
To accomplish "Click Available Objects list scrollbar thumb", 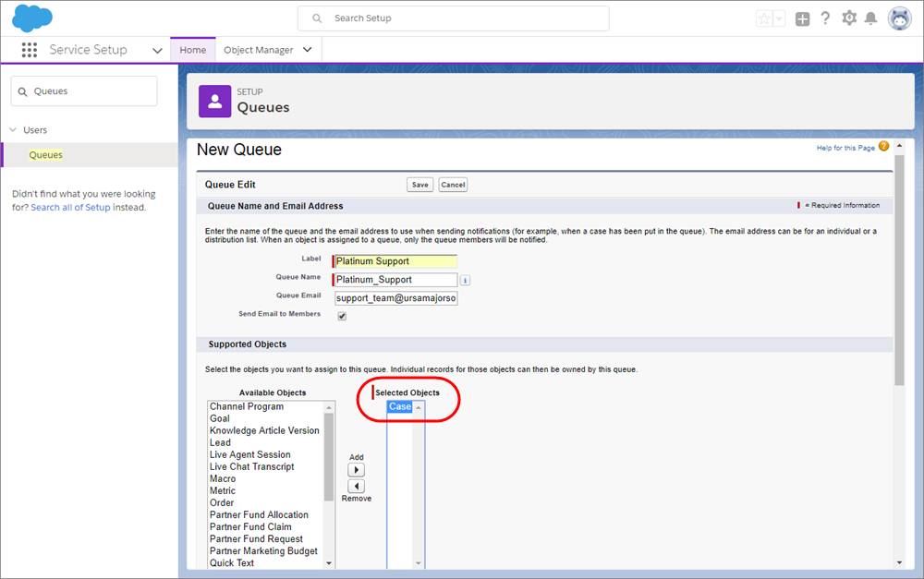I will pyautogui.click(x=329, y=457).
